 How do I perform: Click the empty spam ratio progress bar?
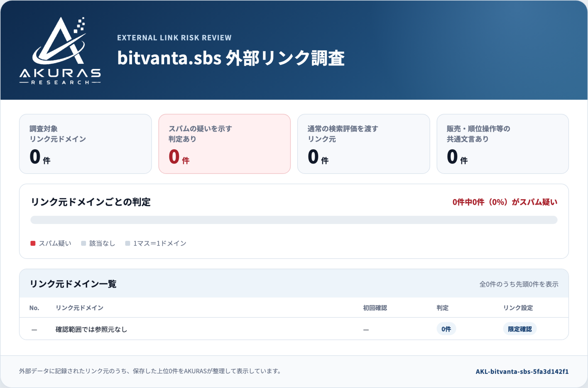(x=294, y=220)
